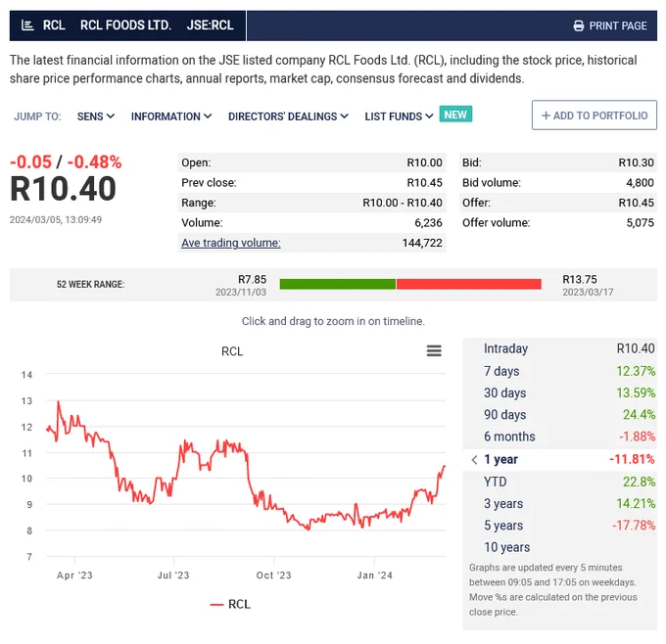Open the List Funds dropdown
This screenshot has height=644, width=666.
point(399,116)
